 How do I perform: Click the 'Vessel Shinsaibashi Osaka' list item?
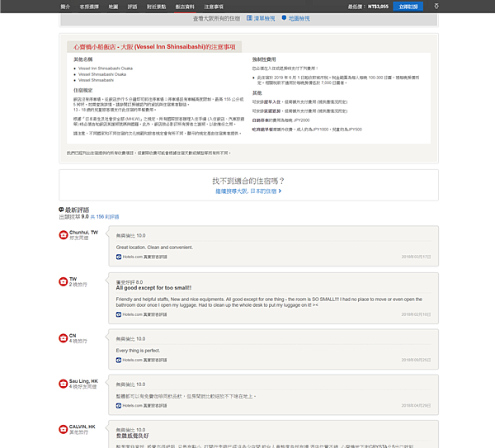[102, 74]
